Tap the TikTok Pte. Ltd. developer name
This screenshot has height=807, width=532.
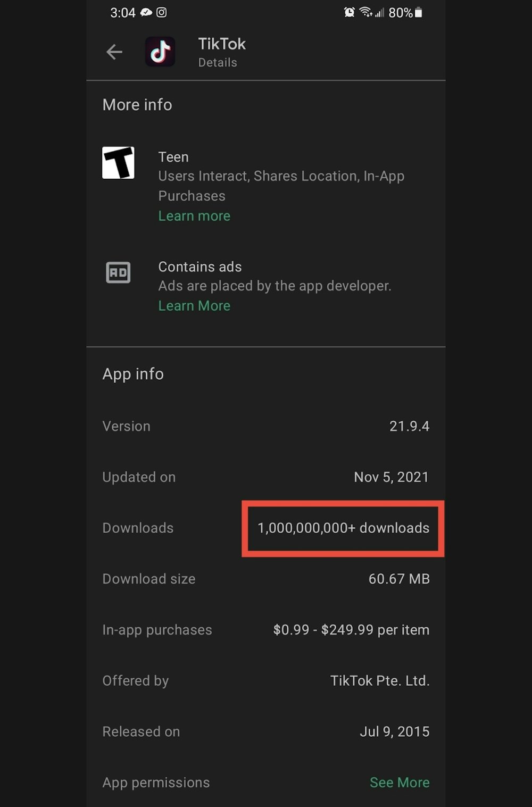pyautogui.click(x=380, y=681)
